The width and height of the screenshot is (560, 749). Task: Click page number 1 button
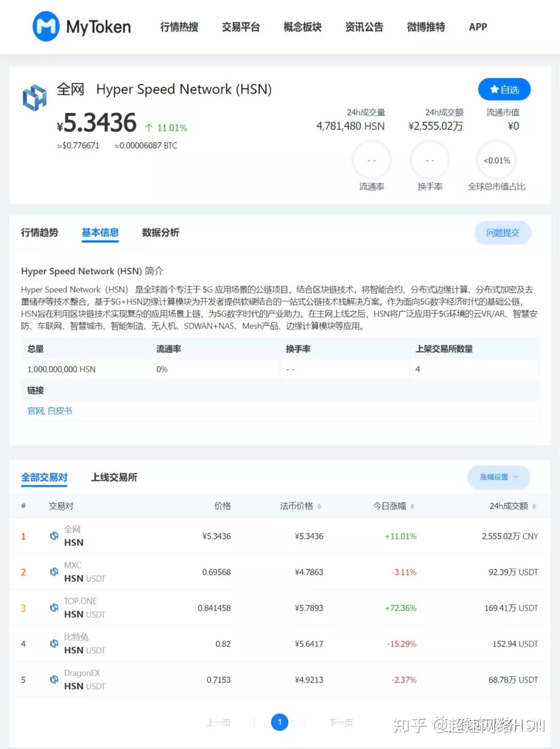(279, 722)
